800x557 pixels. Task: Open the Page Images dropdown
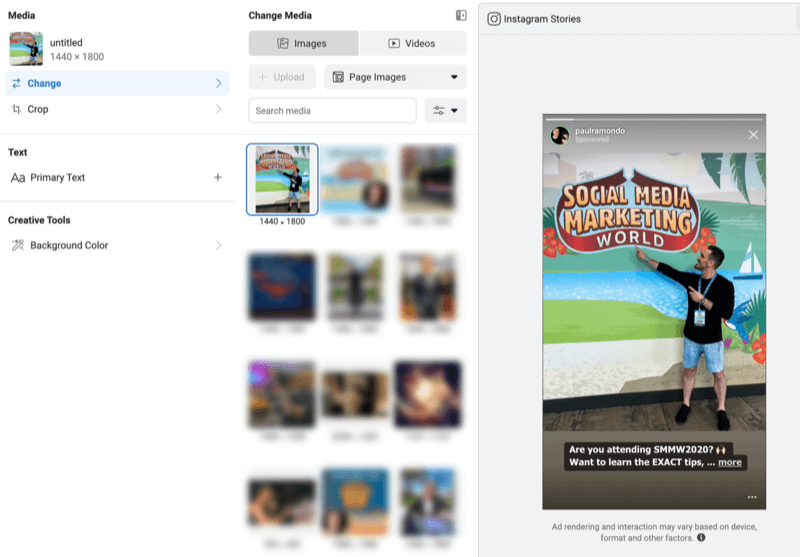pos(395,77)
